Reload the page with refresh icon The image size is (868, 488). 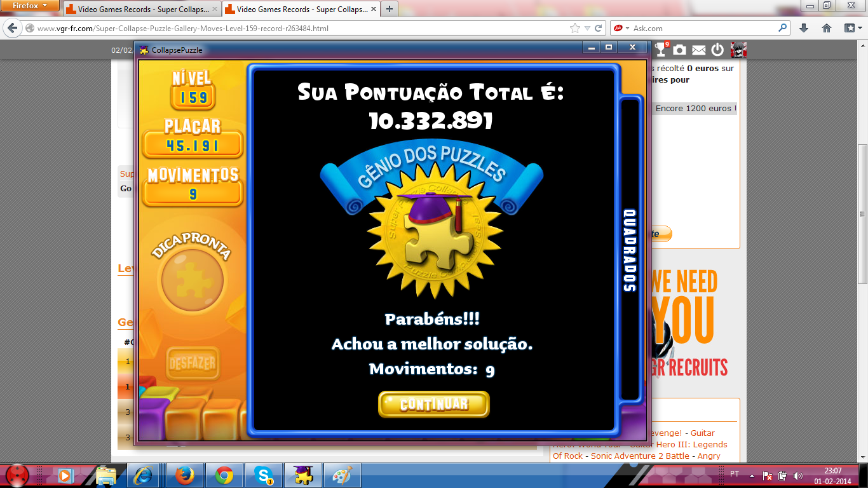point(599,28)
